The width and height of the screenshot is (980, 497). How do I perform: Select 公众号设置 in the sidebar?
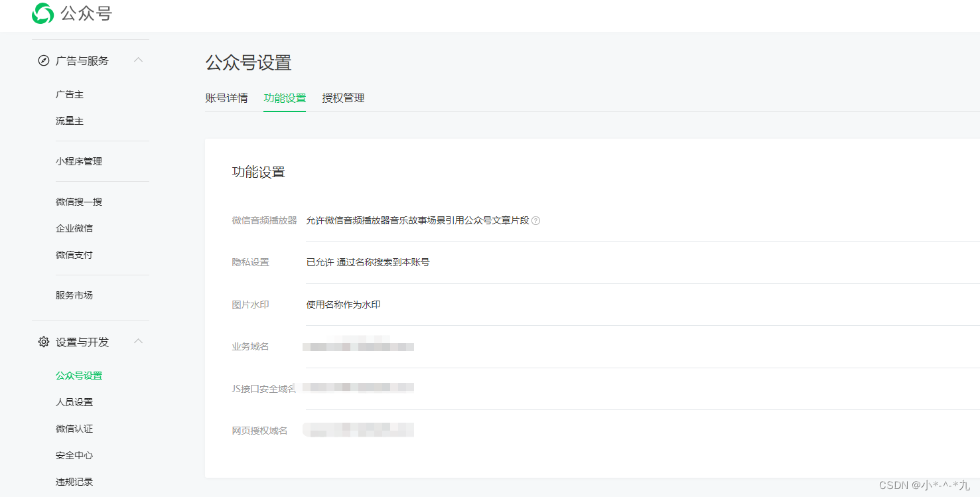pos(79,376)
